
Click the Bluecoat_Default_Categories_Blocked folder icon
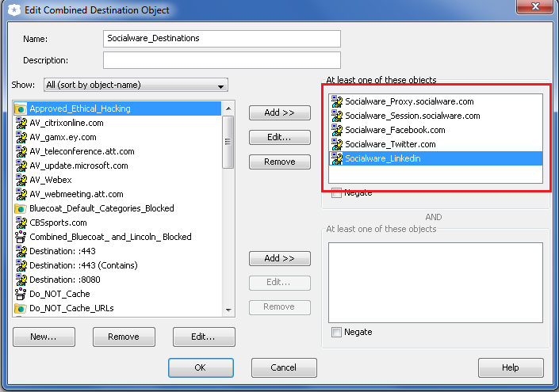point(21,208)
